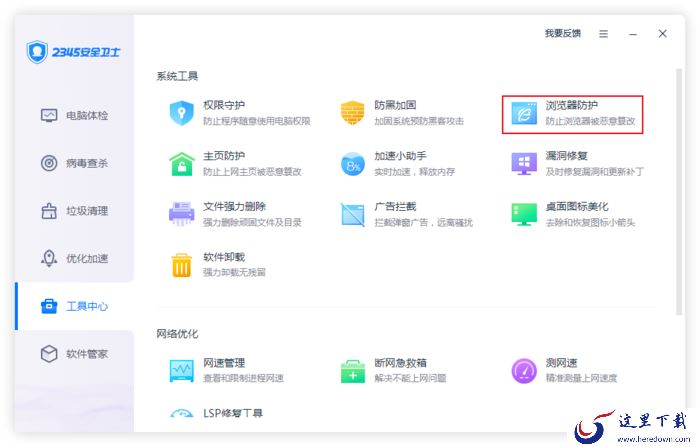700x447 pixels.
Task: Launch the 漏洞修复 windows monitor icon
Action: (x=524, y=164)
